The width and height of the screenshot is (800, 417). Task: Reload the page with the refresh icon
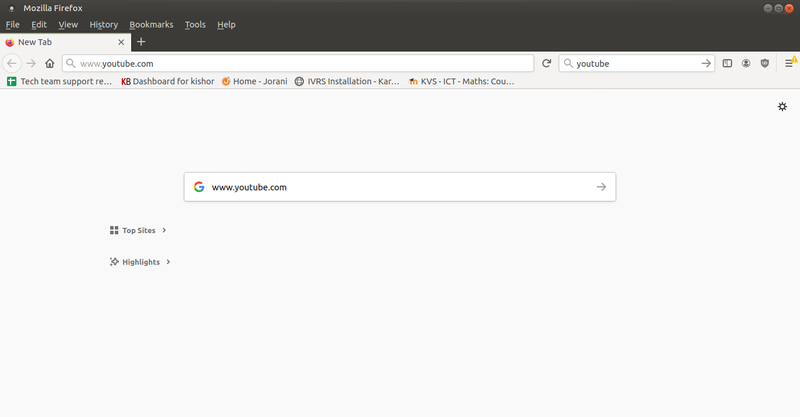click(546, 63)
